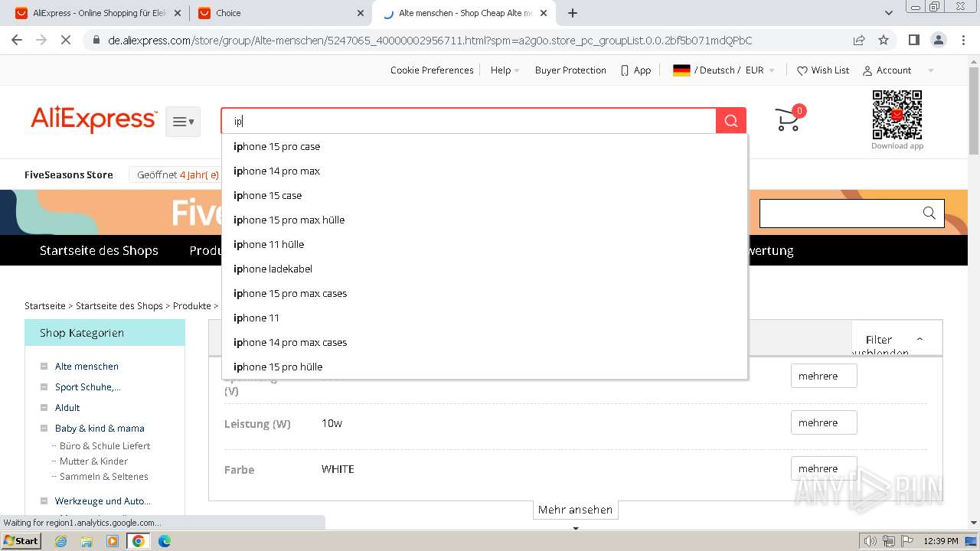Image resolution: width=980 pixels, height=551 pixels.
Task: Select the Alte menschen tab
Action: [x=463, y=13]
